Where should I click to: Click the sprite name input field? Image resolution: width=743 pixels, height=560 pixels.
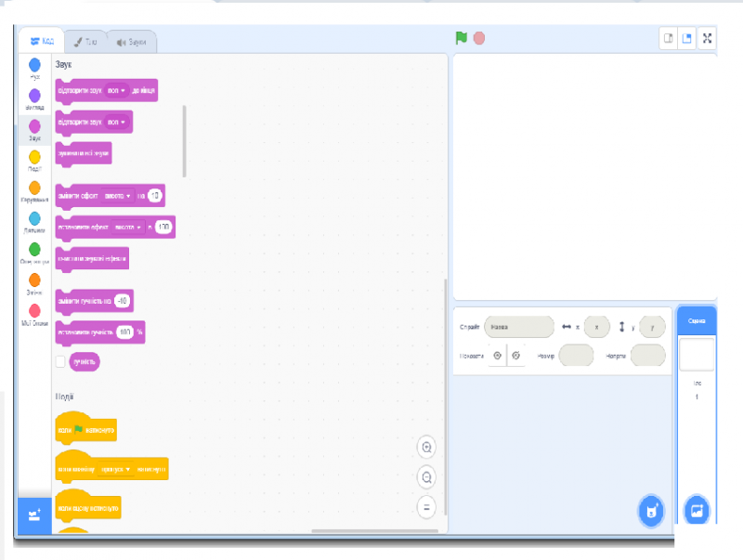[x=519, y=327]
